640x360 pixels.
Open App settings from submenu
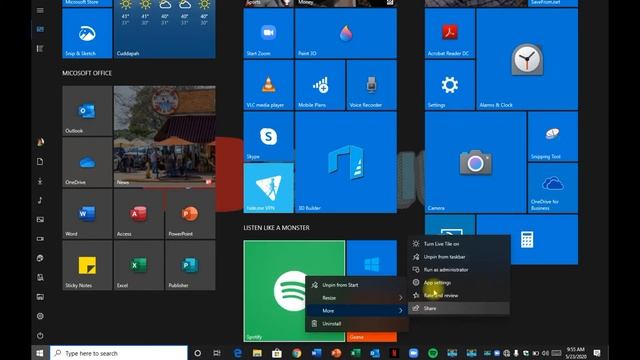click(x=459, y=282)
